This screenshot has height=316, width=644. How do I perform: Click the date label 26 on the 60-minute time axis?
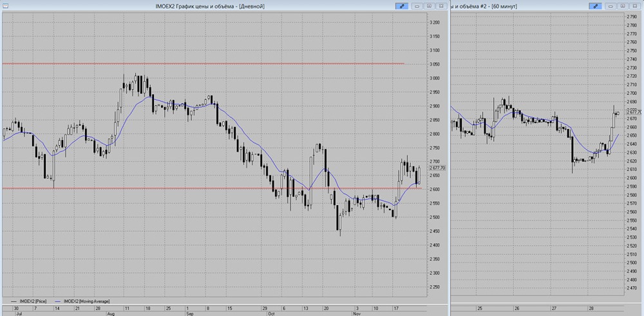[x=516, y=308]
